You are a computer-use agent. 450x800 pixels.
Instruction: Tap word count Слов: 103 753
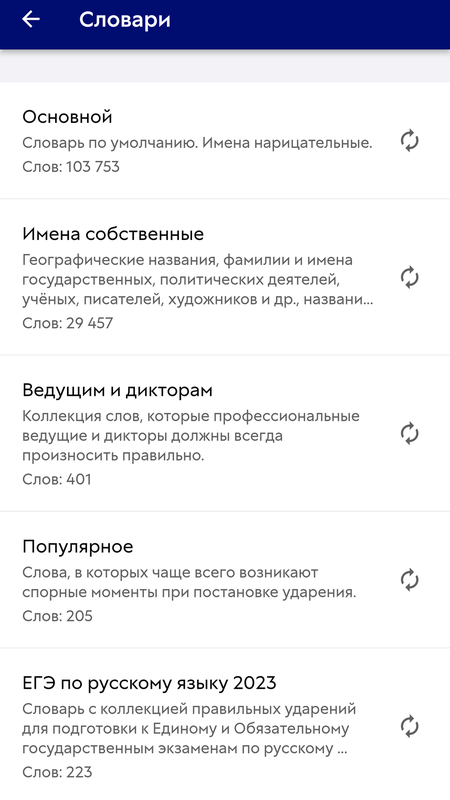point(71,167)
